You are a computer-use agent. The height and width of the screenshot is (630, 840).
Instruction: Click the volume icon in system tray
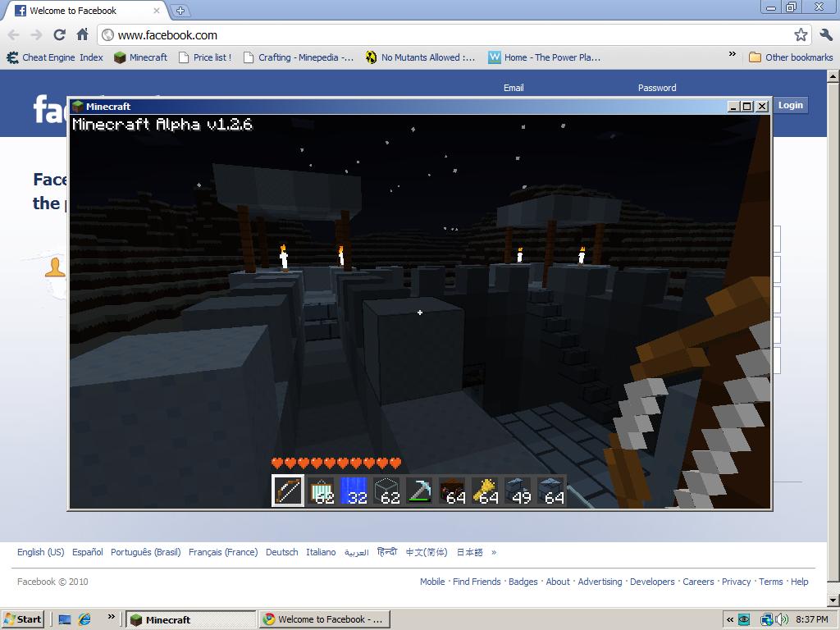tap(783, 619)
